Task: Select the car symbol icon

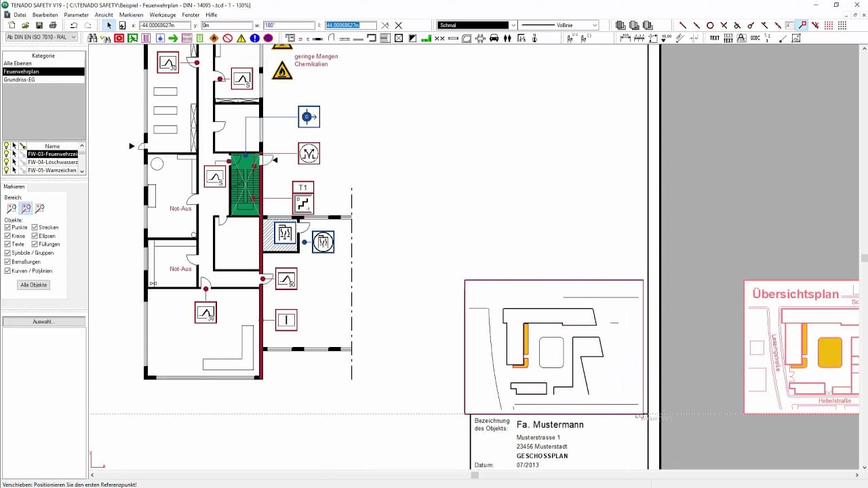Action: tap(494, 38)
